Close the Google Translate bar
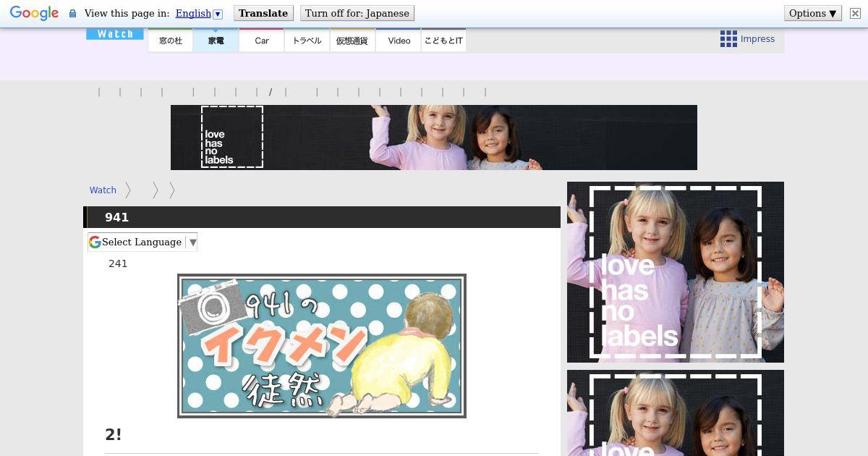Image resolution: width=868 pixels, height=456 pixels. coord(855,13)
